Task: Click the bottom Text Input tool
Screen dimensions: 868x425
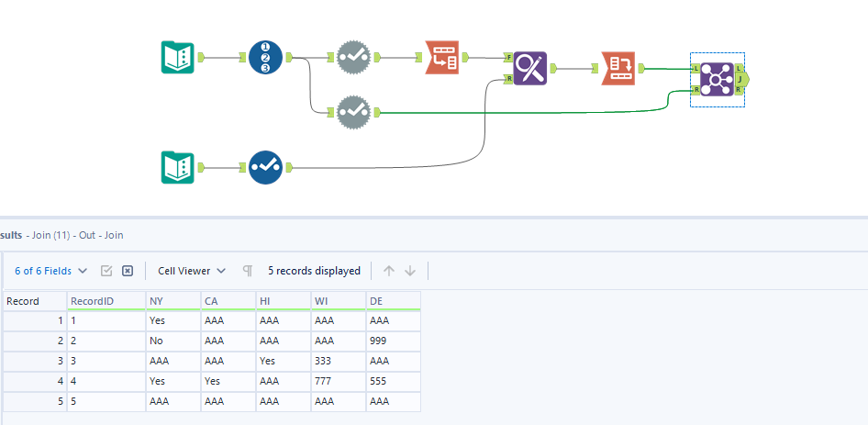Action: 177,168
